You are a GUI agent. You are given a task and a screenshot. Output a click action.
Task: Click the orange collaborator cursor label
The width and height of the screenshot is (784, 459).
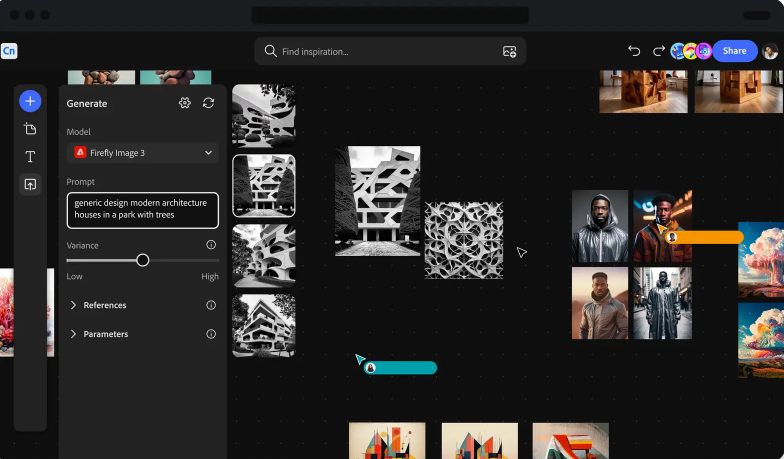coord(704,237)
